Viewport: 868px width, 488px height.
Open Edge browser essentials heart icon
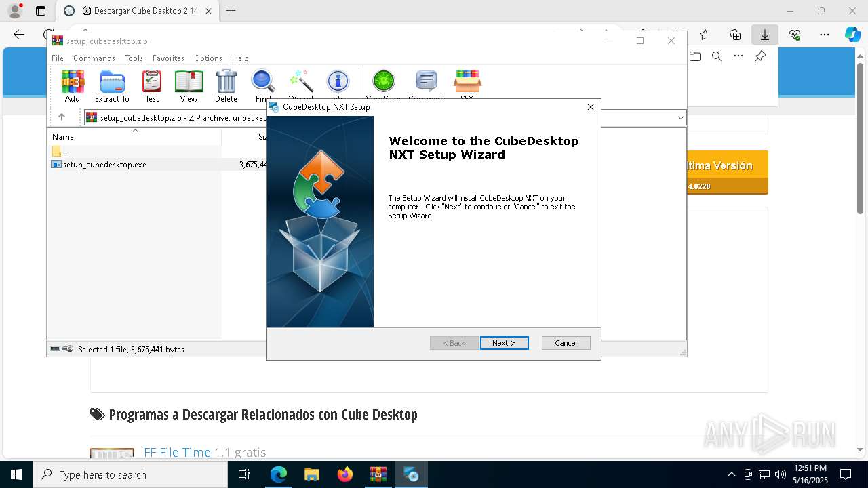tap(795, 35)
